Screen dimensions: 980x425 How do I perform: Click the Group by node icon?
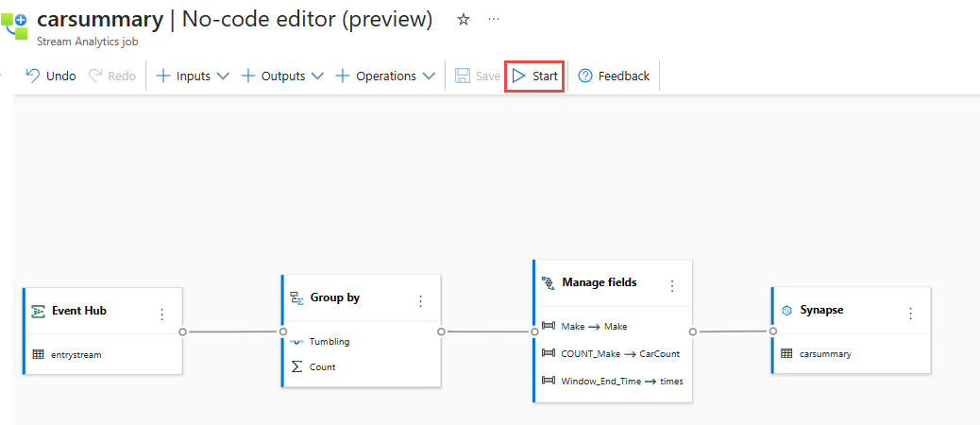tap(297, 298)
